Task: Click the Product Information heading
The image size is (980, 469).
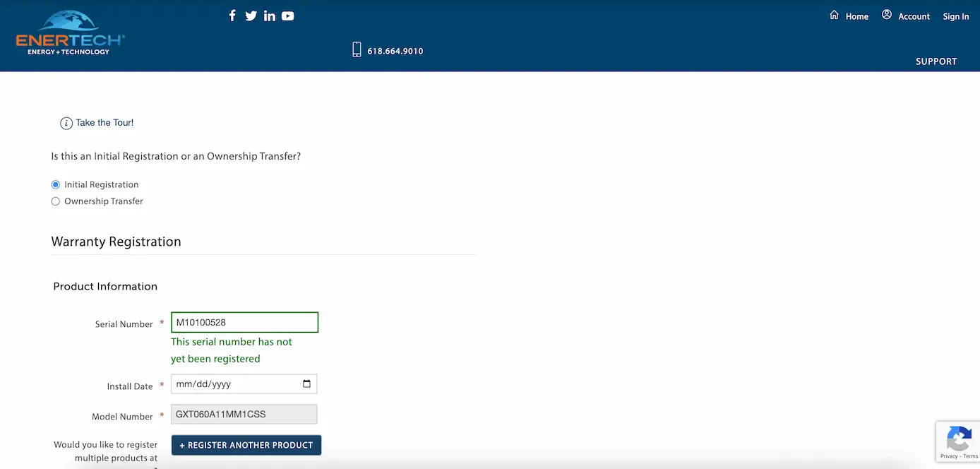Action: [x=105, y=286]
